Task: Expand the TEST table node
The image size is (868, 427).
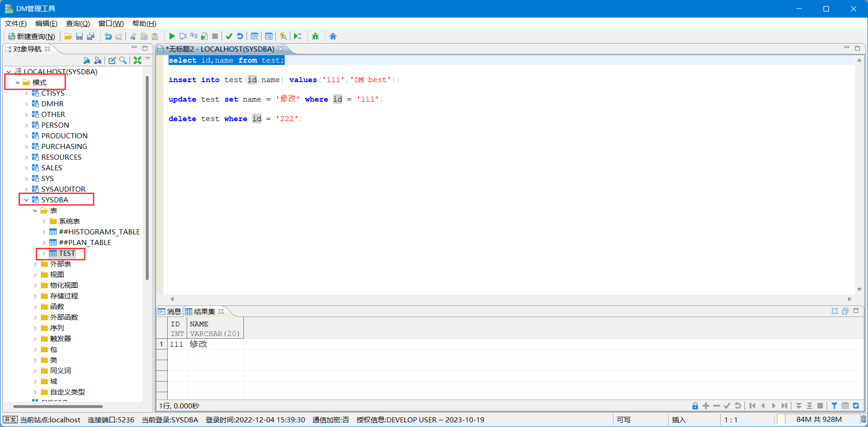Action: [44, 253]
